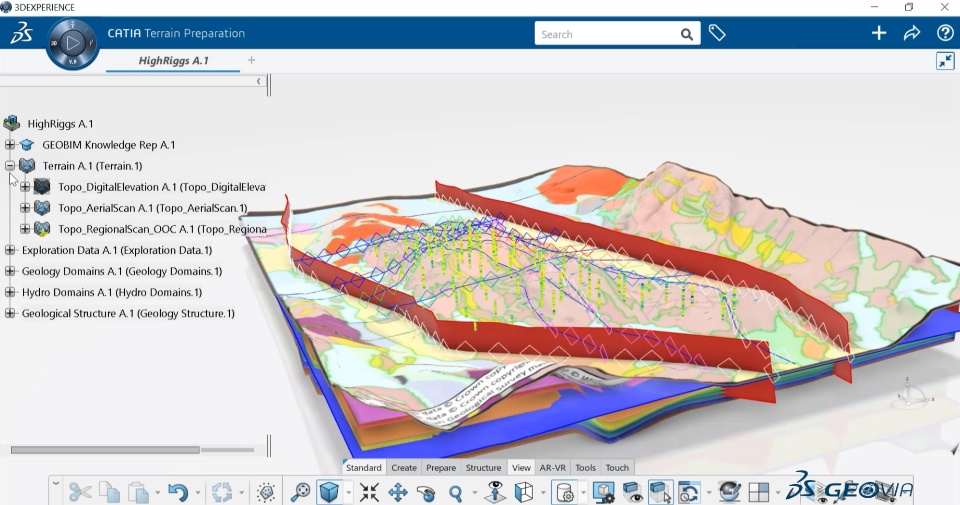
Task: Click the search magnifier icon
Action: coord(687,34)
